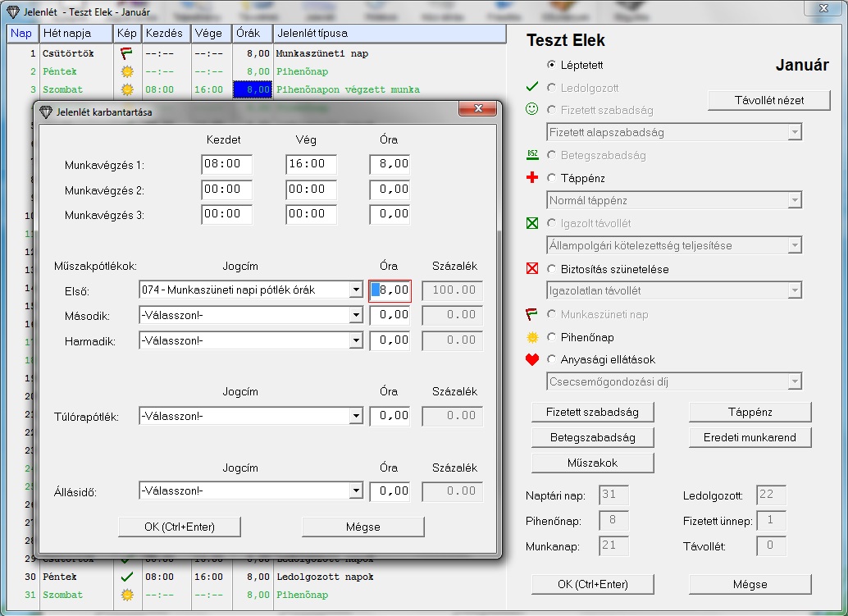Select the Pihenőnap radio button

tap(551, 337)
